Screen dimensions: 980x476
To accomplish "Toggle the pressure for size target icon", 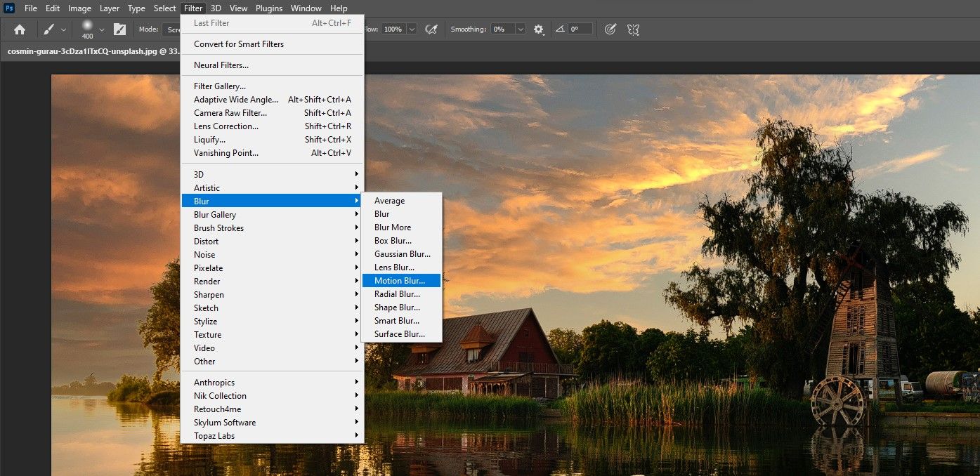I will [610, 29].
